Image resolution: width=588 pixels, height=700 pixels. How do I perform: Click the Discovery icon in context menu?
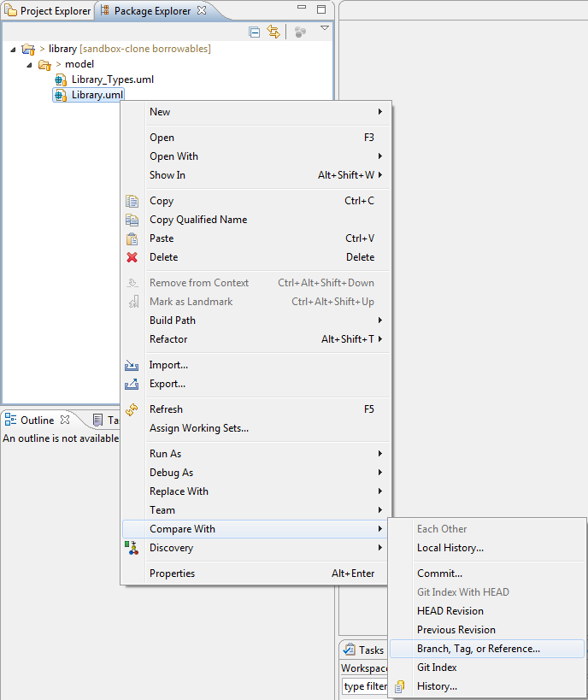[132, 548]
